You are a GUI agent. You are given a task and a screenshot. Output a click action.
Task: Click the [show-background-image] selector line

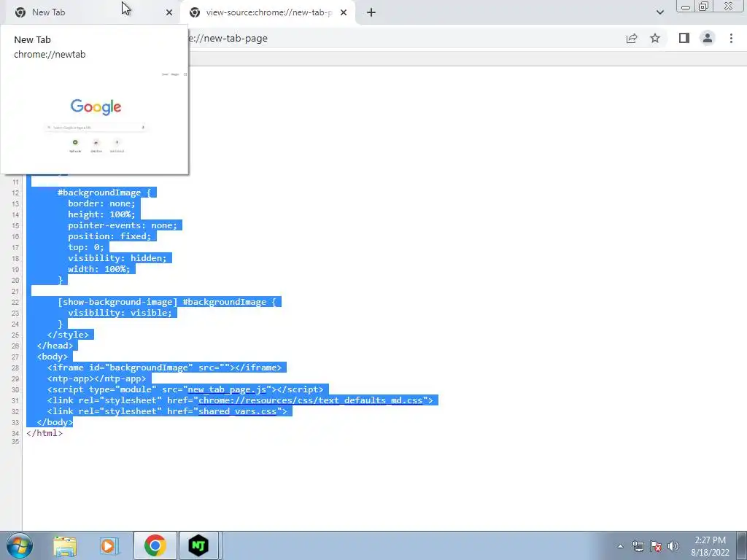coord(167,302)
